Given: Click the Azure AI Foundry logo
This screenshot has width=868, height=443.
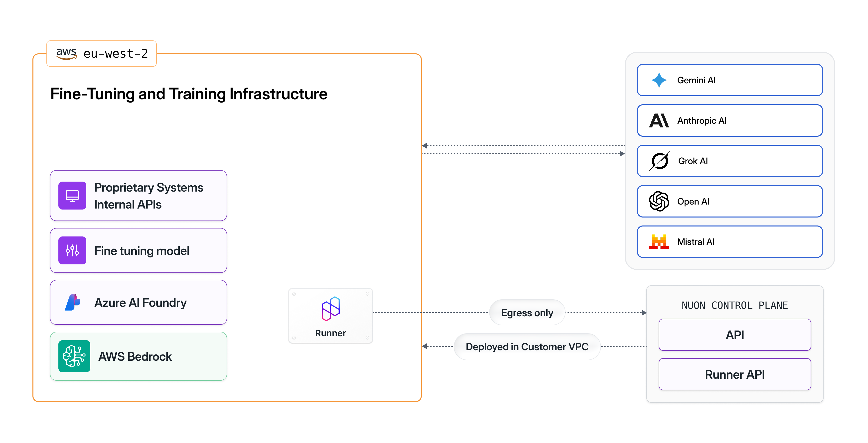Looking at the screenshot, I should pyautogui.click(x=72, y=302).
